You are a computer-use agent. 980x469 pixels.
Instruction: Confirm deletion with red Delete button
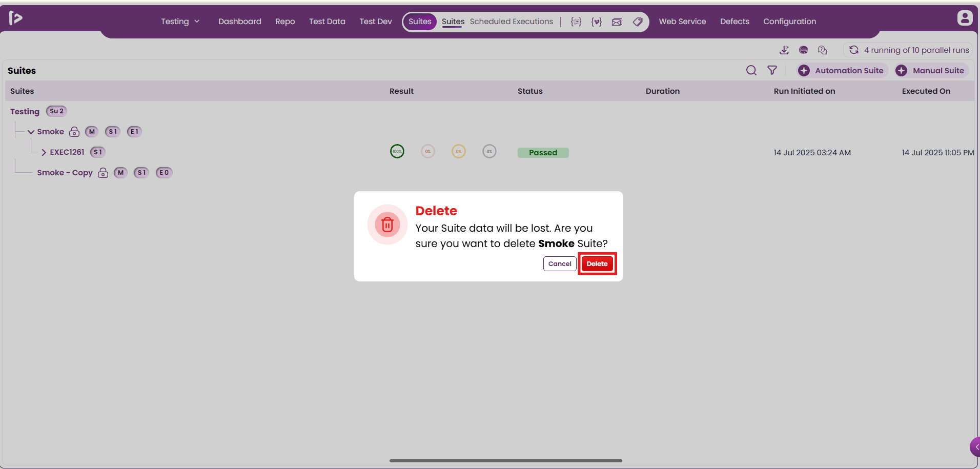[597, 264]
